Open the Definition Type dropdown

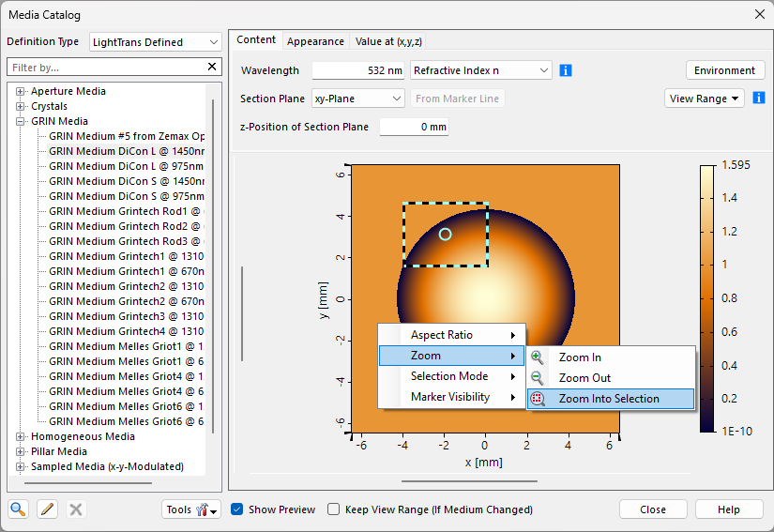point(156,42)
